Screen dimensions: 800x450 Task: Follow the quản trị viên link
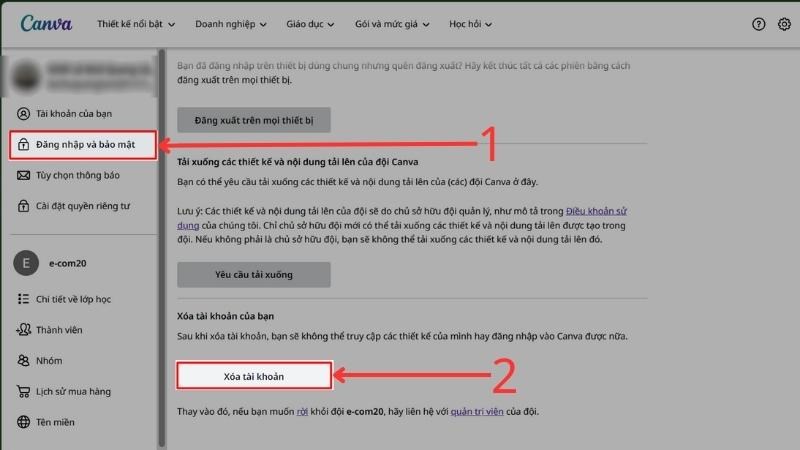coord(477,411)
